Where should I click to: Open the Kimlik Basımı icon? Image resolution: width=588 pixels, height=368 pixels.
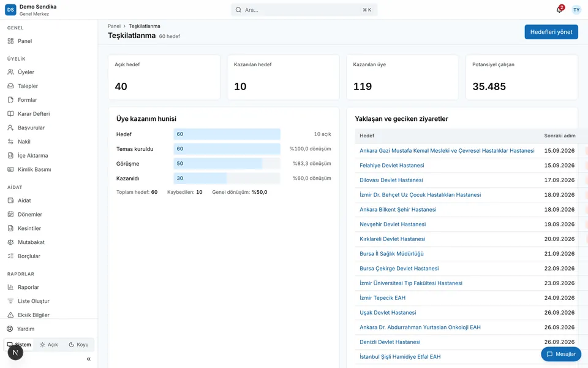10,169
